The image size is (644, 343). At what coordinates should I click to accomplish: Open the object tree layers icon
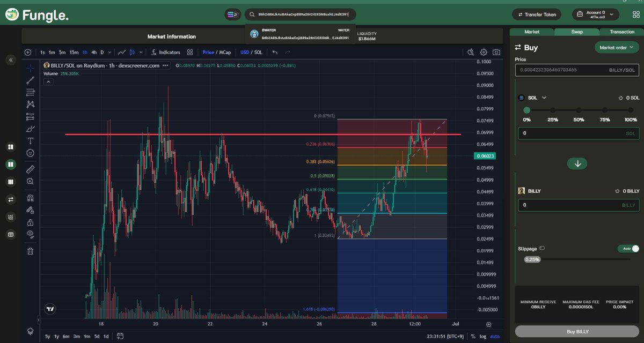pos(31,332)
